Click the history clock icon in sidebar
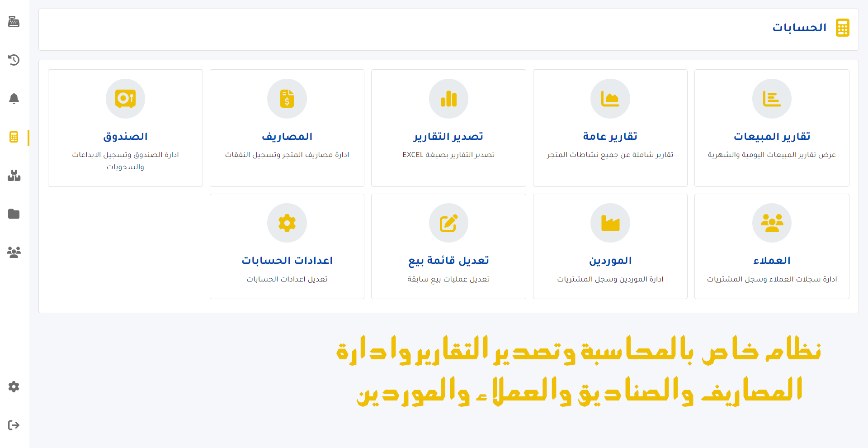 click(x=14, y=60)
